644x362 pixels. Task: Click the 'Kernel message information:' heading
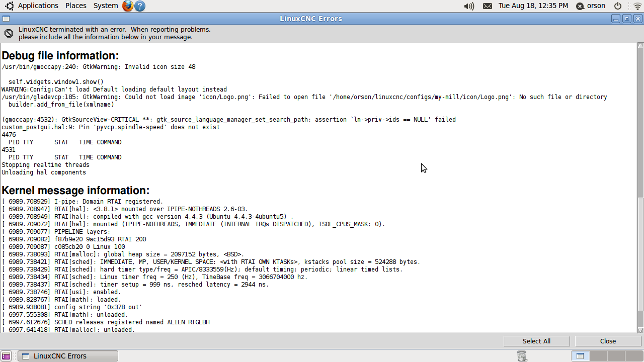(x=75, y=190)
